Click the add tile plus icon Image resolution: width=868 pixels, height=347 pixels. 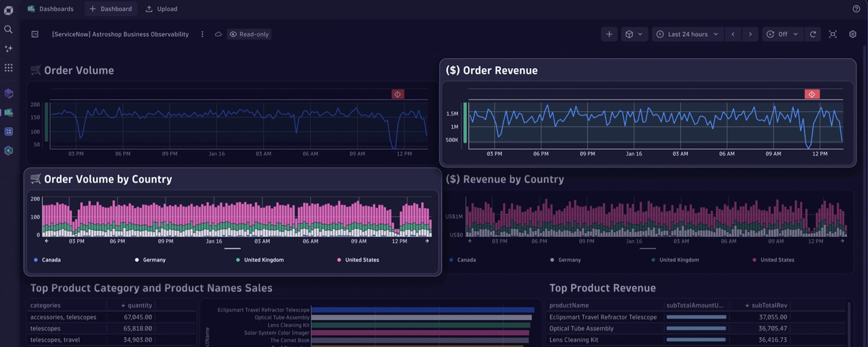pos(609,34)
